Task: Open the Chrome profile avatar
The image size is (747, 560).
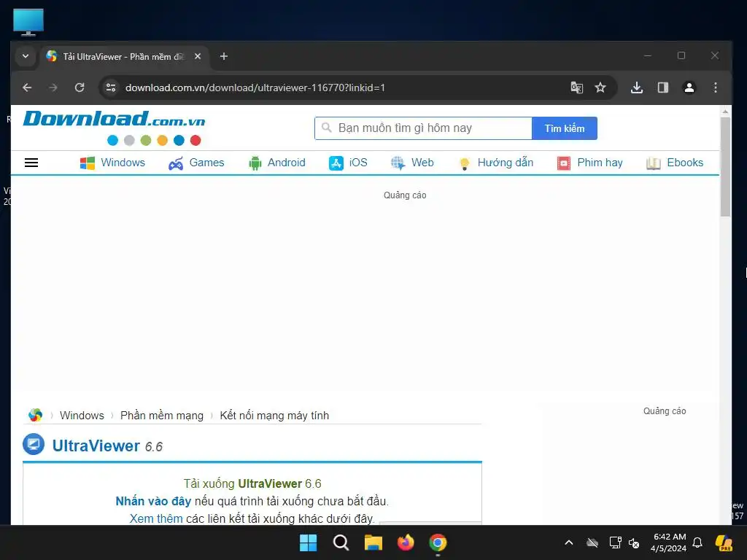Action: click(689, 87)
